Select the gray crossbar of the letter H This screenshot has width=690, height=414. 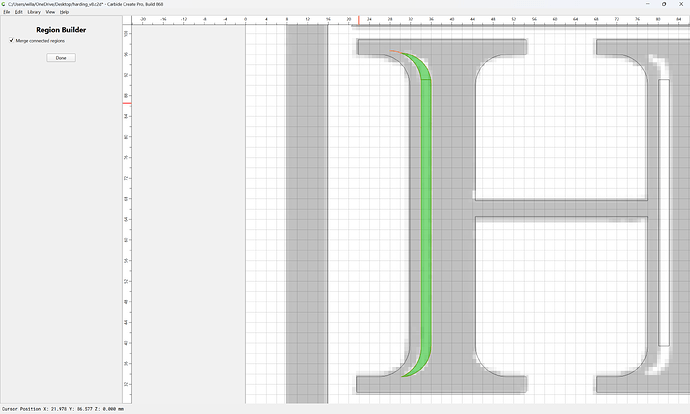click(x=561, y=208)
